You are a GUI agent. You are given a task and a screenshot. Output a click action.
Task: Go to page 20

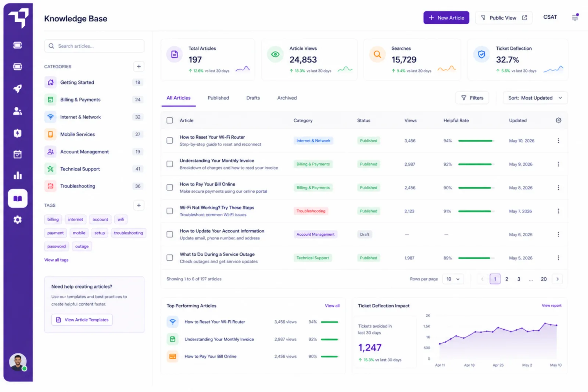tap(544, 279)
